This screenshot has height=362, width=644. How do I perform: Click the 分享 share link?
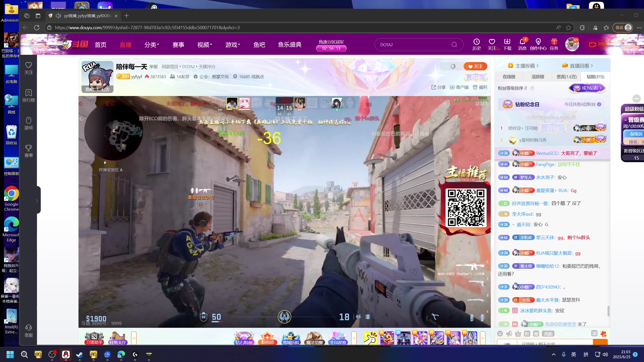(438, 87)
